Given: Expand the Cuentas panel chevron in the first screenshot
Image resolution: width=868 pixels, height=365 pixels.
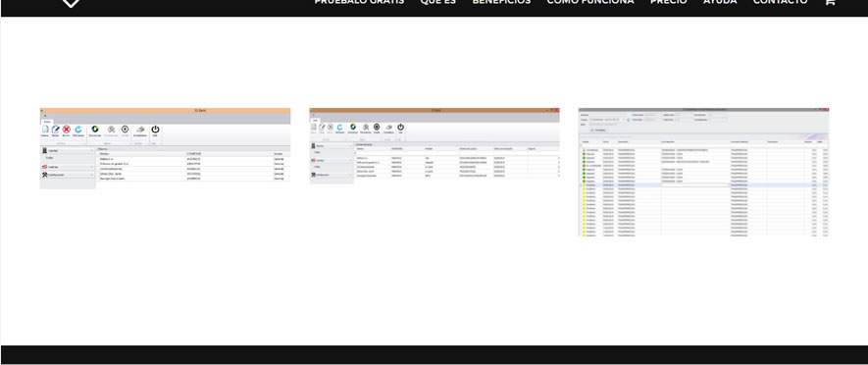Looking at the screenshot, I should [91, 167].
